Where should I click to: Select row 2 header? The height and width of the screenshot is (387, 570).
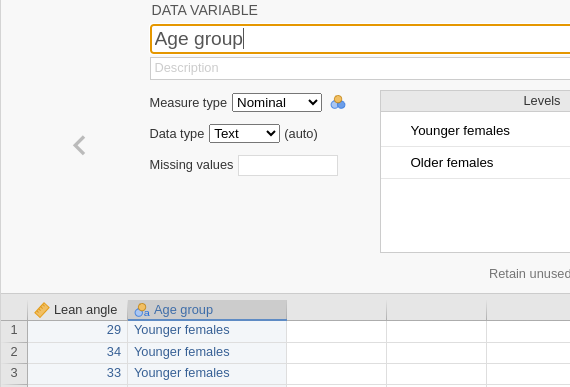pyautogui.click(x=14, y=352)
